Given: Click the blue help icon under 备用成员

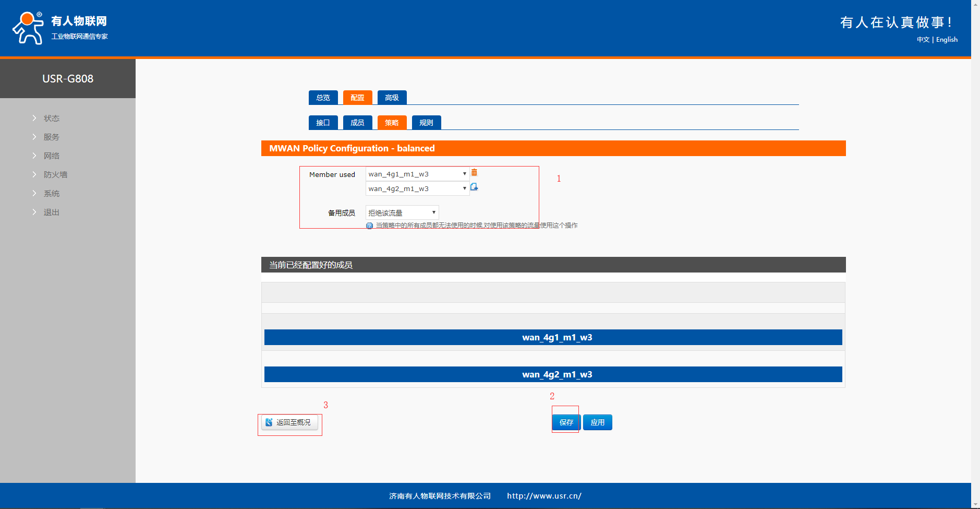Looking at the screenshot, I should click(369, 226).
